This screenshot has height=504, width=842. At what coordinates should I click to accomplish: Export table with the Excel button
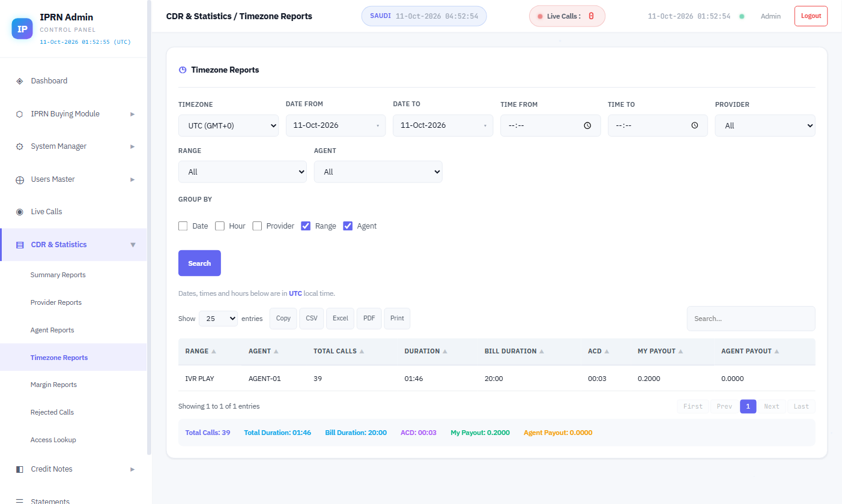[x=341, y=319]
